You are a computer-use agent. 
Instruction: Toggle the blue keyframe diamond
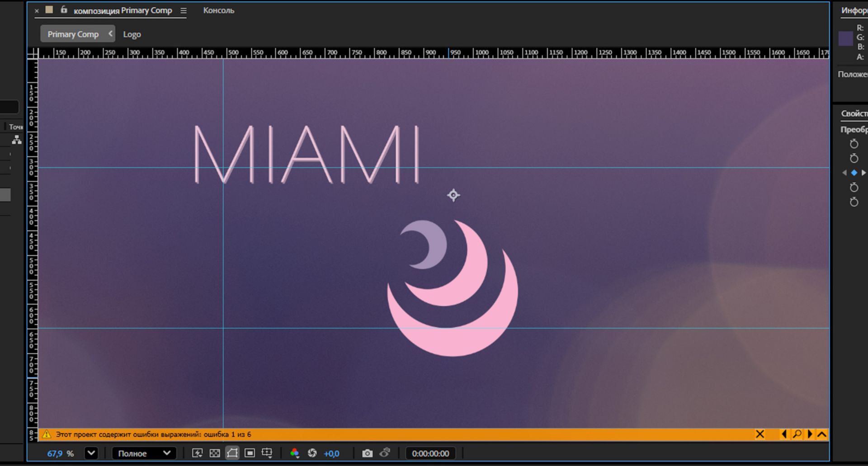click(854, 173)
